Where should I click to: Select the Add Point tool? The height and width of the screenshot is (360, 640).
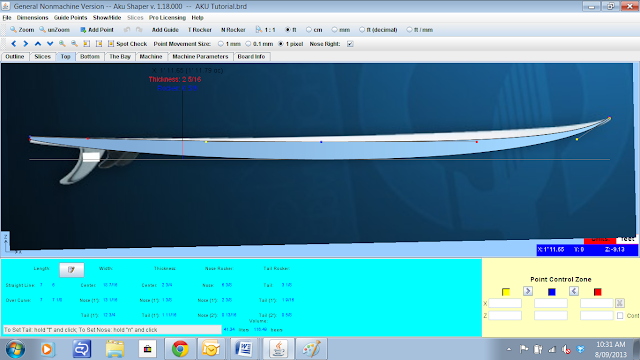(97, 30)
